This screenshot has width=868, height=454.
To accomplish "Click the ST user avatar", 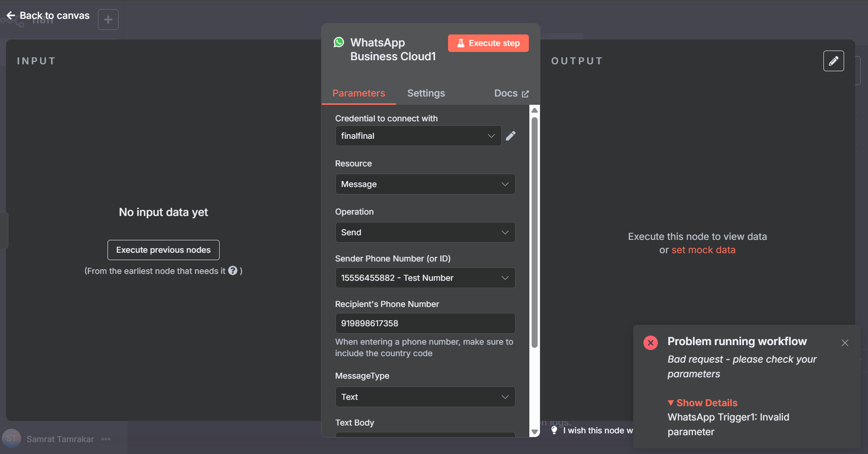I will (x=11, y=439).
